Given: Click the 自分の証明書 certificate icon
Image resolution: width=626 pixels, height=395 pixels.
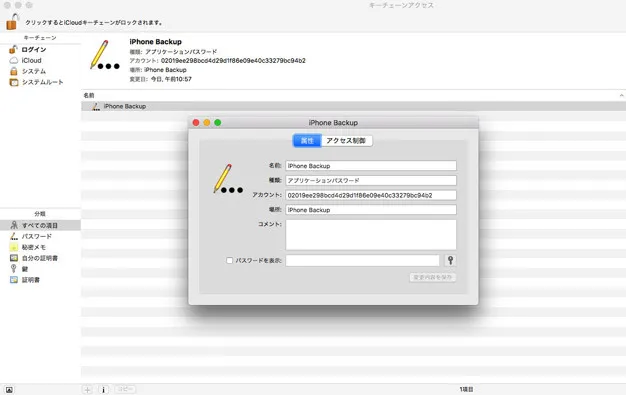Looking at the screenshot, I should click(x=14, y=258).
